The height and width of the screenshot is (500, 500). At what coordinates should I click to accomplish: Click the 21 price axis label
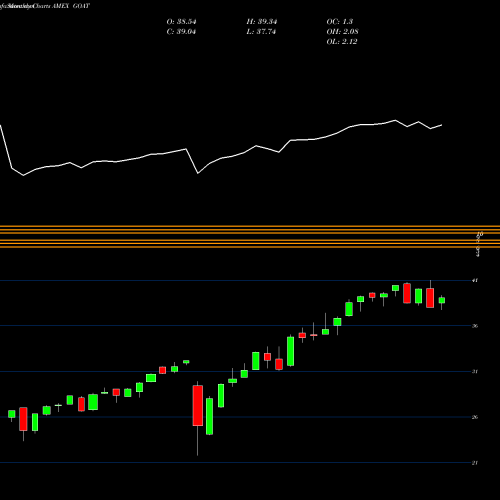[x=475, y=463]
